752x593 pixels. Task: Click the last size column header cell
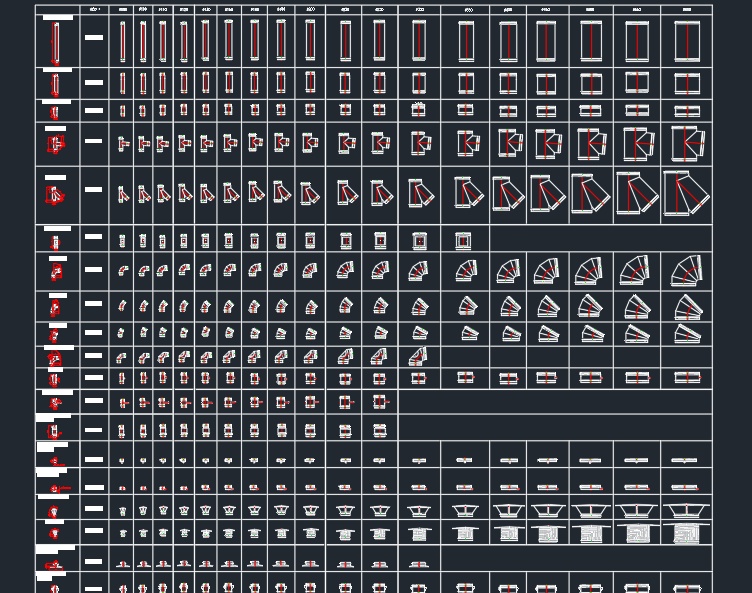tap(687, 10)
